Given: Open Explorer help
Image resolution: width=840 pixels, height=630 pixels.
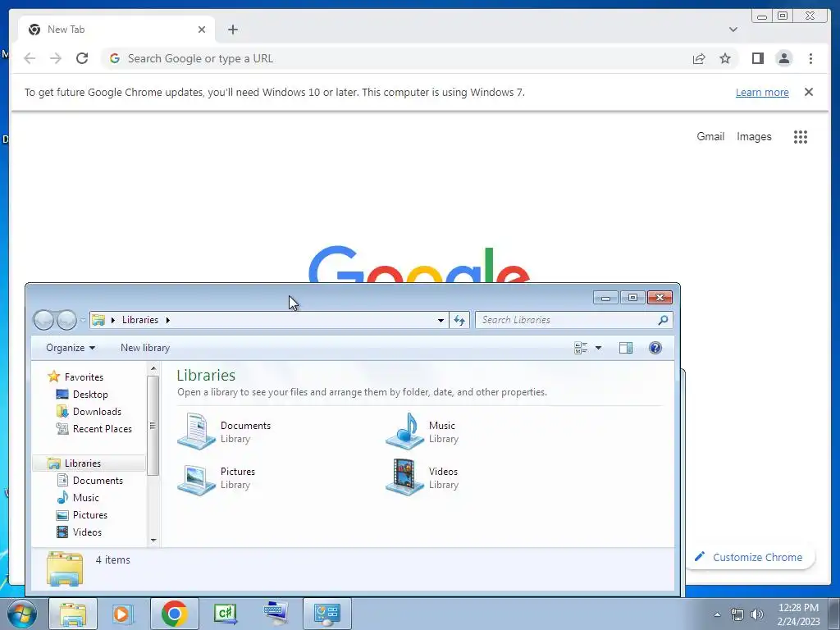Looking at the screenshot, I should point(655,348).
